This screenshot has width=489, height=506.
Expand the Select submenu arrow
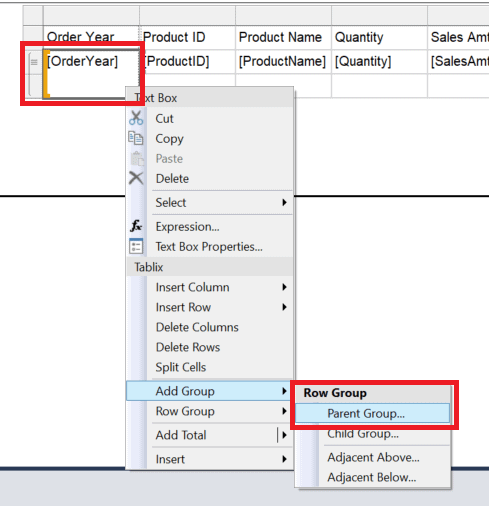(284, 202)
